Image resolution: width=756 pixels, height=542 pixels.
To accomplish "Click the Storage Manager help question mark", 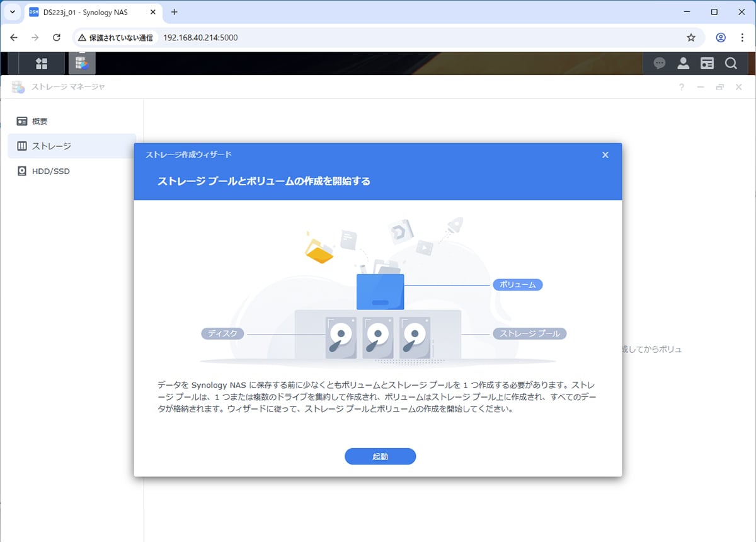I will point(681,87).
